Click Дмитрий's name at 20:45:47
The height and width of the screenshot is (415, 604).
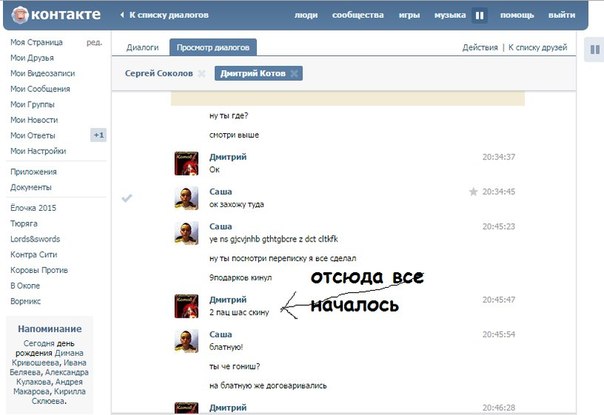click(x=228, y=299)
